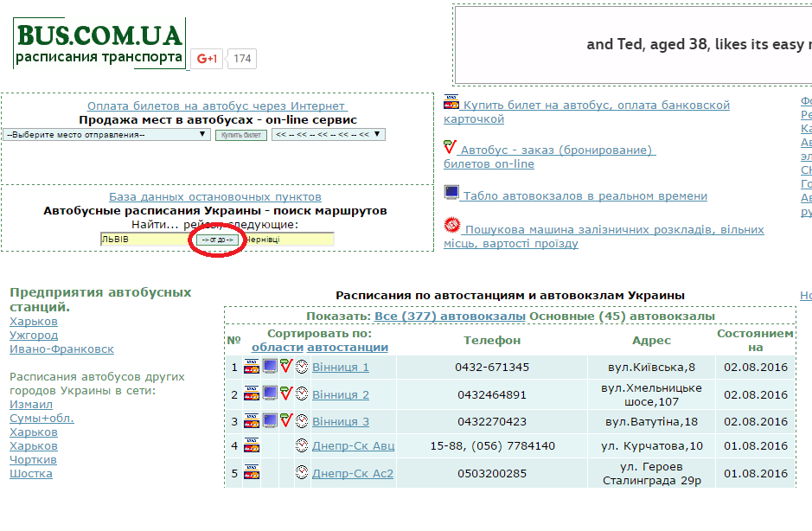The width and height of the screenshot is (812, 531).
Task: Click the card payment icon in Вінниця 1 row
Action: (251, 367)
